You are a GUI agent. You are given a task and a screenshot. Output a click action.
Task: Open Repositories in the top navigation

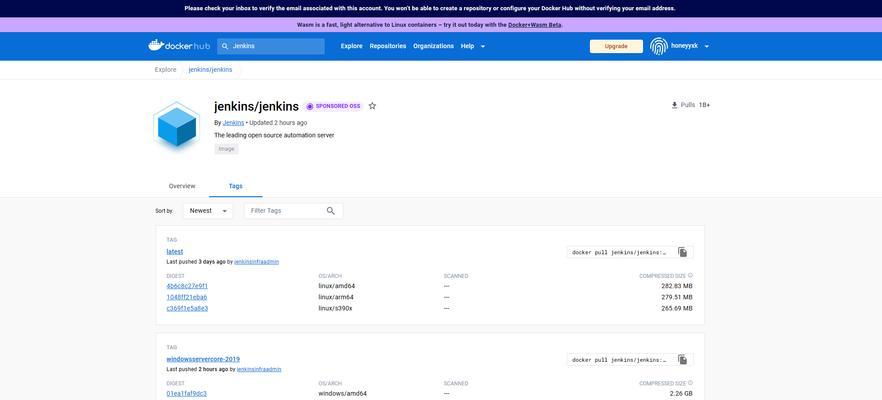[388, 46]
